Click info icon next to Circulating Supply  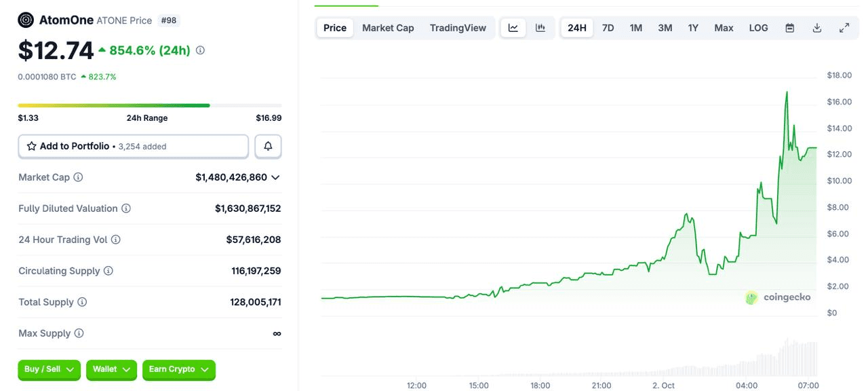(108, 271)
